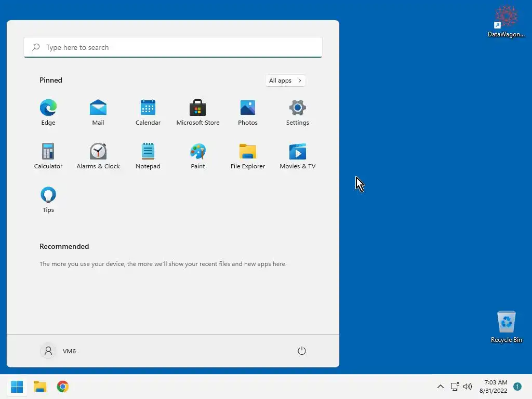Open the clock showing 7:03 AM
The image size is (532, 399).
[494, 387]
